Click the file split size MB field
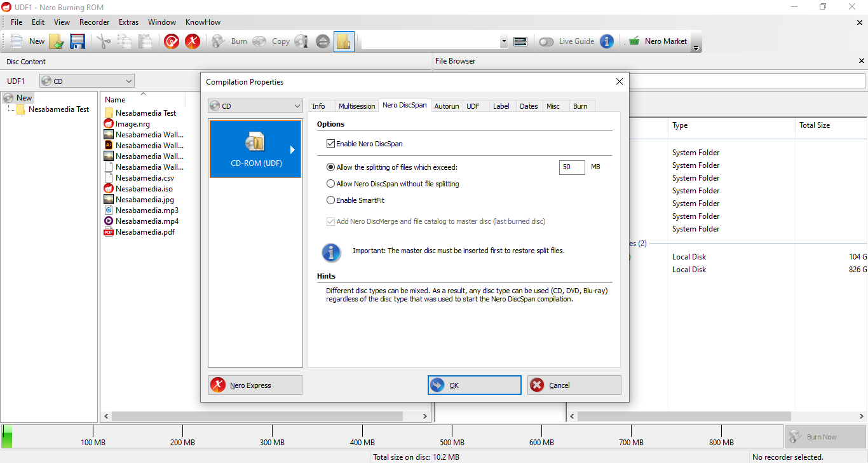 (x=572, y=167)
